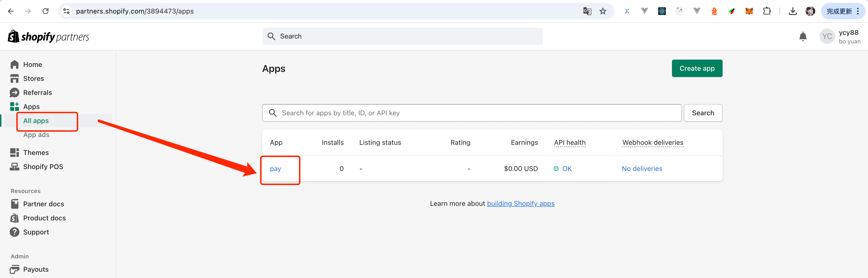Click the Support question mark icon

coord(15,232)
